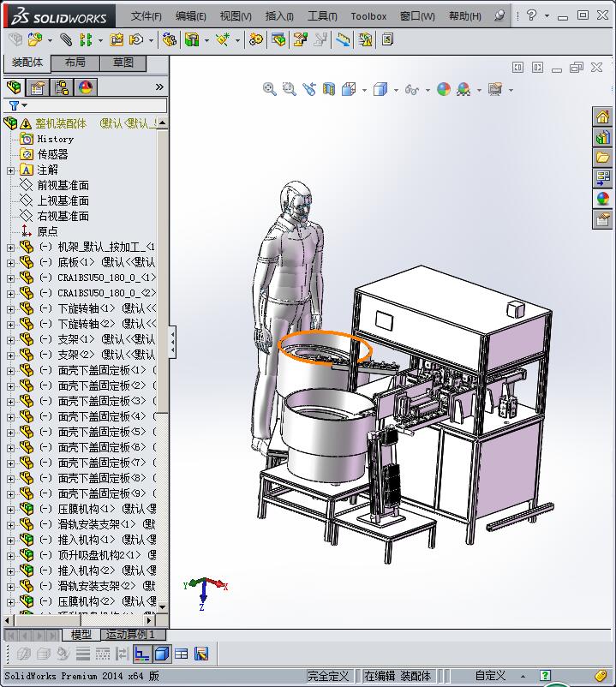Expand the 压膜机构<1> tree node
The image size is (616, 687).
10,510
